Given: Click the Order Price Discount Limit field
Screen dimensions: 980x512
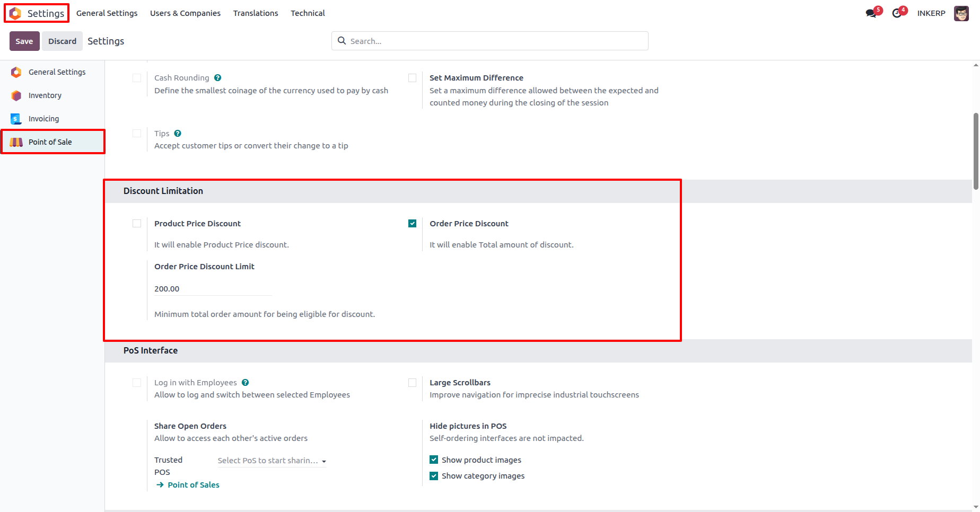Looking at the screenshot, I should pyautogui.click(x=213, y=289).
